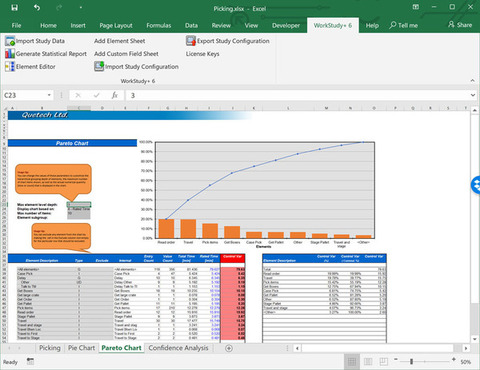Click the Travel bar in chart
The image size is (480, 370).
coord(188,229)
